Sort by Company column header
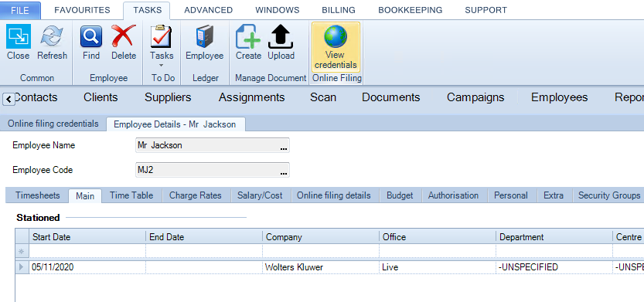The width and height of the screenshot is (644, 302). click(x=321, y=237)
